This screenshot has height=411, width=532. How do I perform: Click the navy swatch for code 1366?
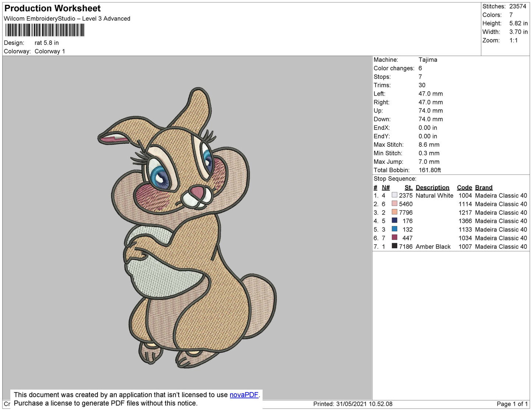coord(395,220)
